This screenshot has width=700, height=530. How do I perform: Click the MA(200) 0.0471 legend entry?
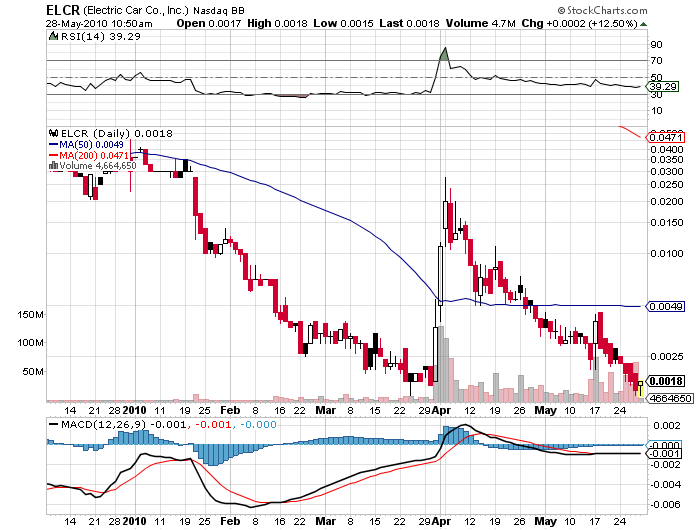[88, 155]
